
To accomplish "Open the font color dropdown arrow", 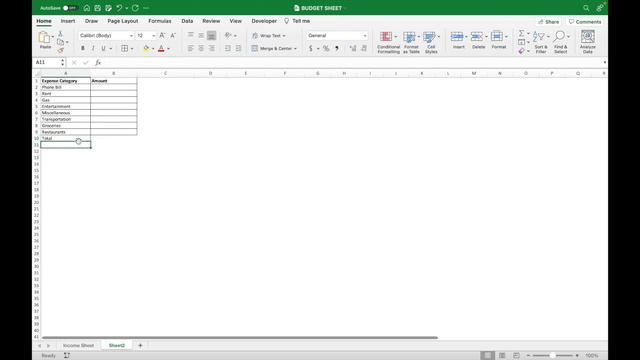I will [x=168, y=49].
